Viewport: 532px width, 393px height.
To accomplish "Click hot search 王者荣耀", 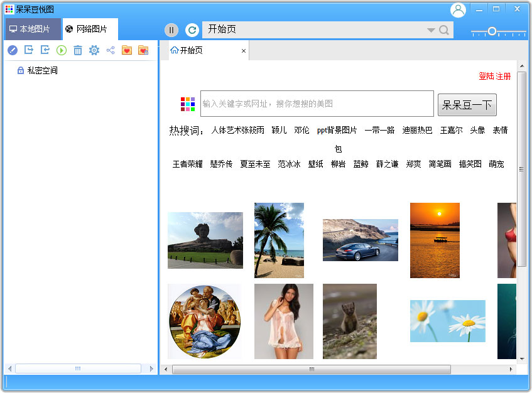I will [x=188, y=164].
